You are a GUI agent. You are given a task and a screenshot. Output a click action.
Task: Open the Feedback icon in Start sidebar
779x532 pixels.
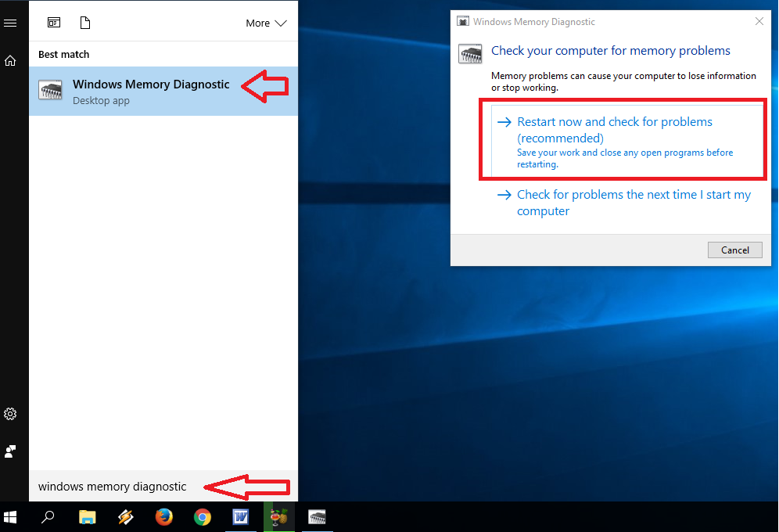tap(10, 451)
